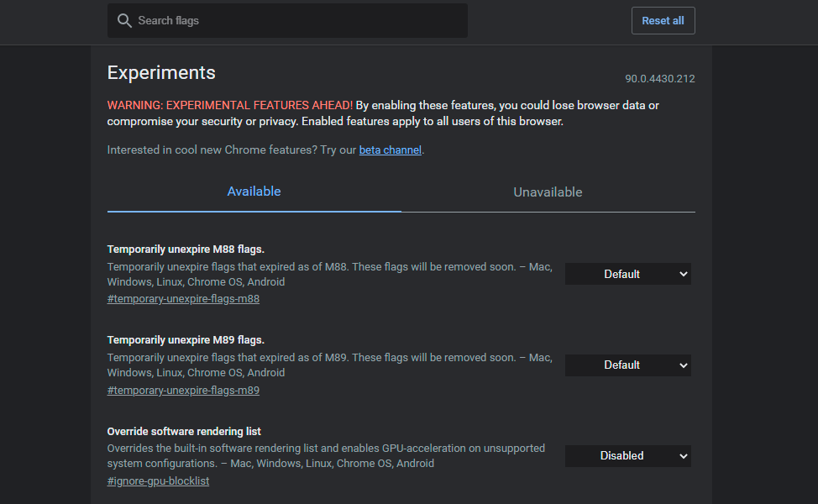This screenshot has height=504, width=818.
Task: Switch to the Available tab
Action: pos(254,192)
